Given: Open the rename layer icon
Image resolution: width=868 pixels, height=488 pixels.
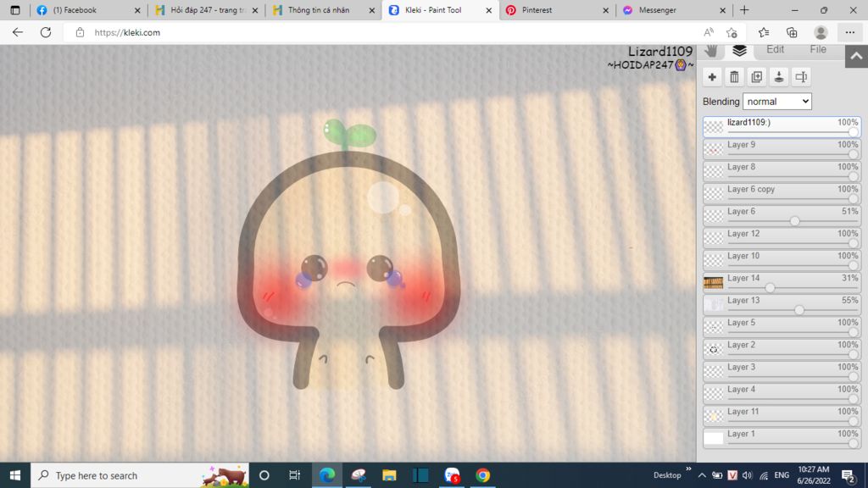Looking at the screenshot, I should [x=801, y=77].
